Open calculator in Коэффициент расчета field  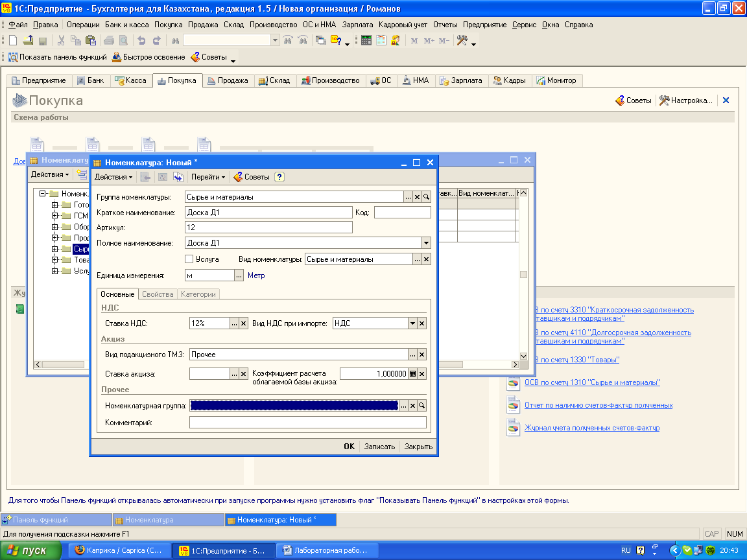(412, 374)
